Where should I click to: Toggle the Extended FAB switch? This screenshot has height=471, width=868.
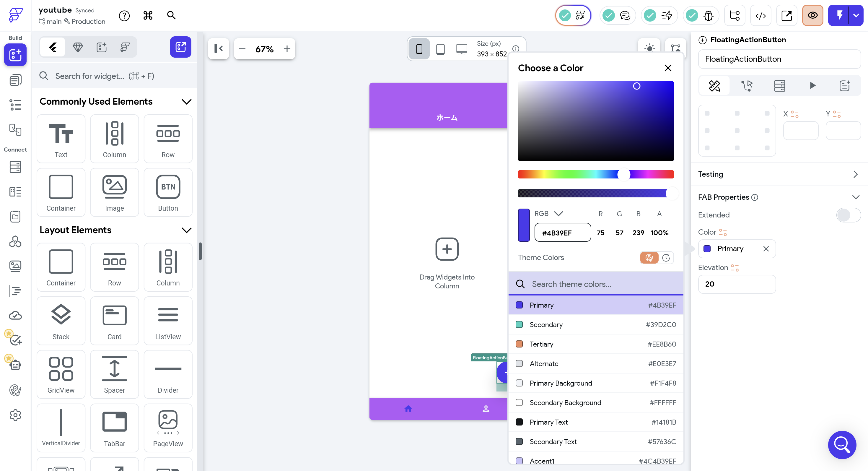pyautogui.click(x=848, y=215)
